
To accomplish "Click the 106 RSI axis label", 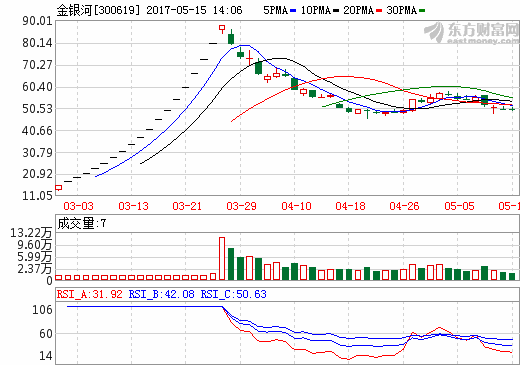I will [x=42, y=310].
